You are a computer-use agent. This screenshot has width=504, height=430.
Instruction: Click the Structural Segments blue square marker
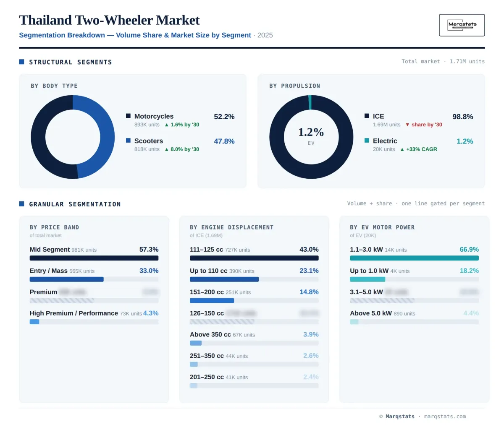tap(21, 62)
